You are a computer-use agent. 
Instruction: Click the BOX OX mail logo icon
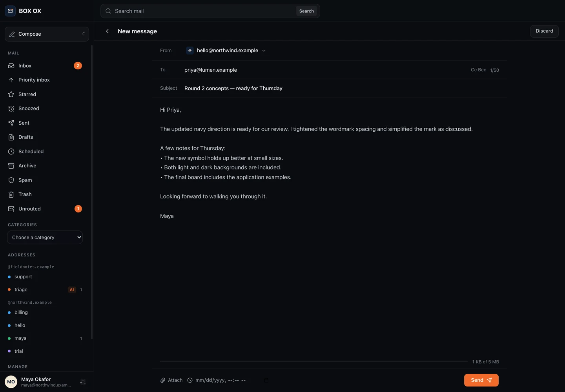point(10,11)
